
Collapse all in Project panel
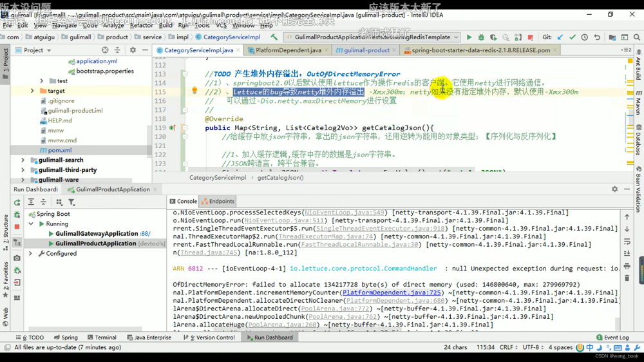point(117,50)
